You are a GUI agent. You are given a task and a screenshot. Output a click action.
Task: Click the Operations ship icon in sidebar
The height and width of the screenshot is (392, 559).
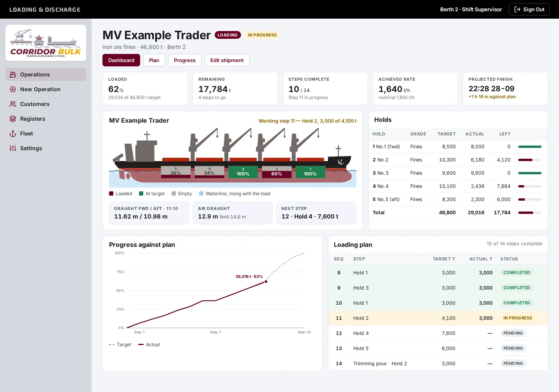point(13,75)
